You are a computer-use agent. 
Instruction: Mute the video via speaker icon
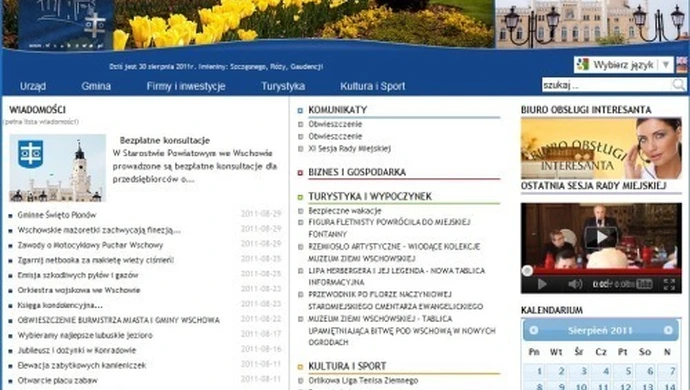[574, 284]
